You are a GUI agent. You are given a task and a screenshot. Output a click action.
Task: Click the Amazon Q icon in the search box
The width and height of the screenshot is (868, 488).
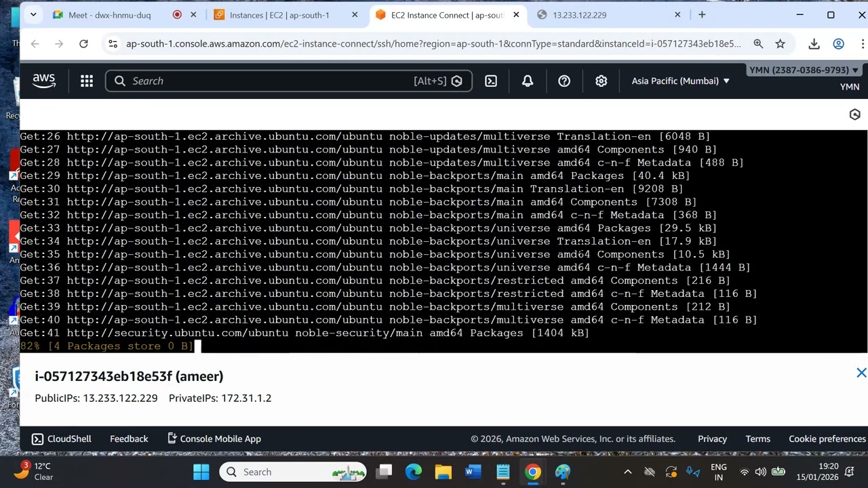click(x=457, y=81)
